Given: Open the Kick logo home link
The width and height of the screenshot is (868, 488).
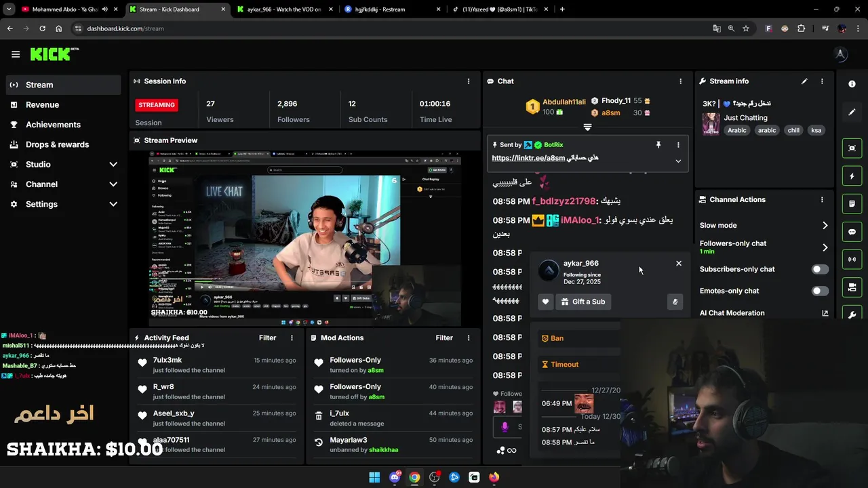Looking at the screenshot, I should pyautogui.click(x=54, y=54).
